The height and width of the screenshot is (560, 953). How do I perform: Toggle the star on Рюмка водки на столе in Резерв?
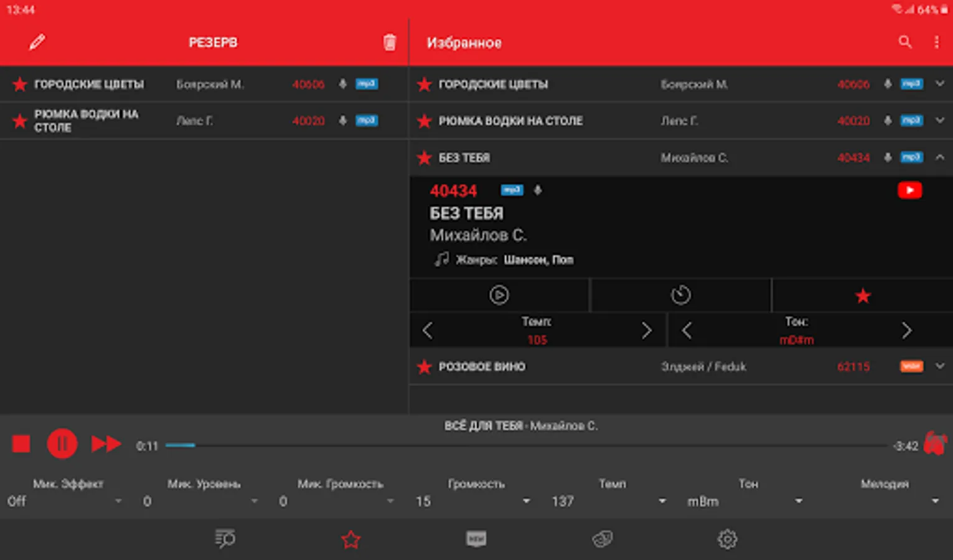pyautogui.click(x=20, y=121)
